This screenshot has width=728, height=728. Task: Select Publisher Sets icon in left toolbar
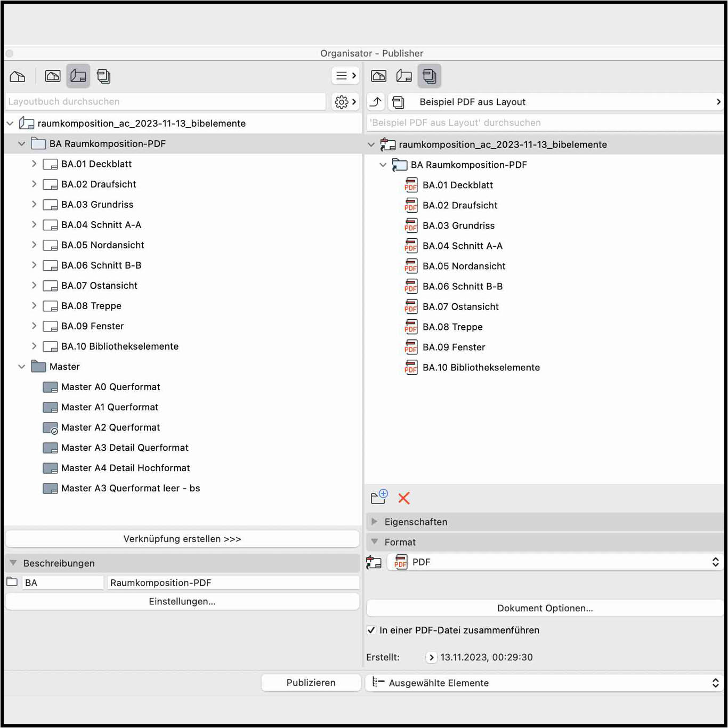(104, 76)
